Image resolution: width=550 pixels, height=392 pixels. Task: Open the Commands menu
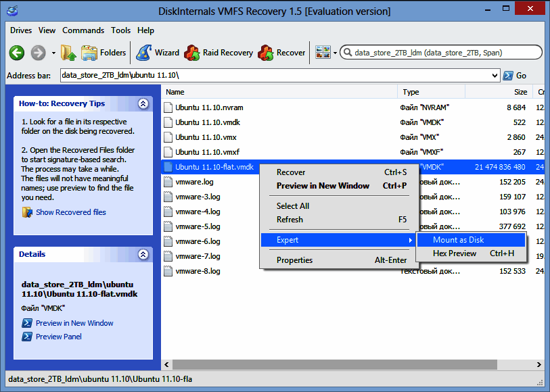83,30
